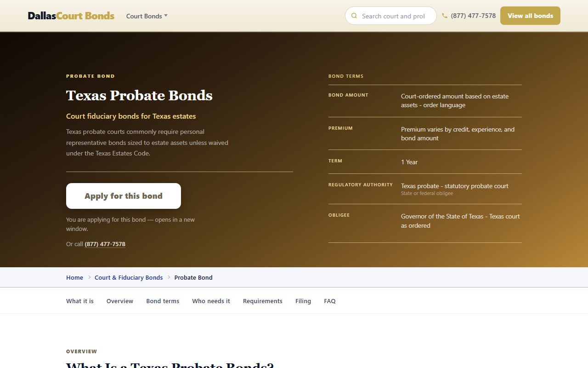588x368 pixels.
Task: Click the BOND AMOUNT row label
Action: click(348, 95)
